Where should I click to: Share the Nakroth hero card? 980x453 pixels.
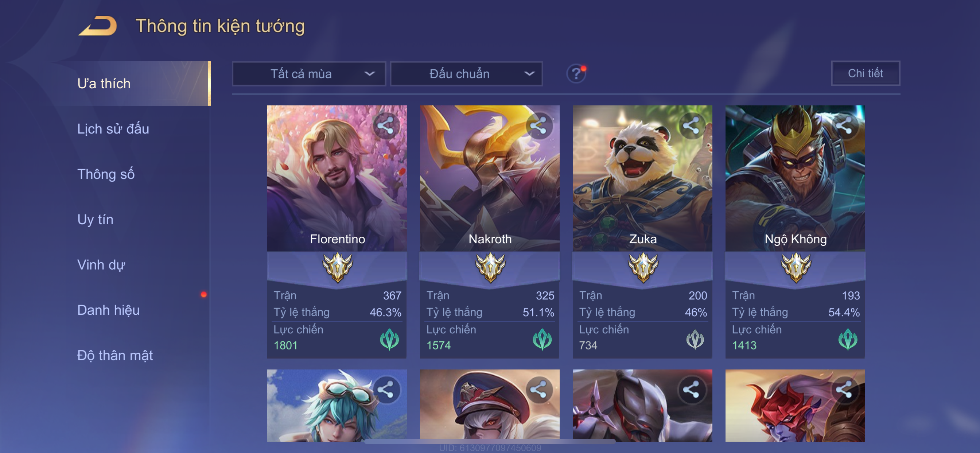coord(539,125)
